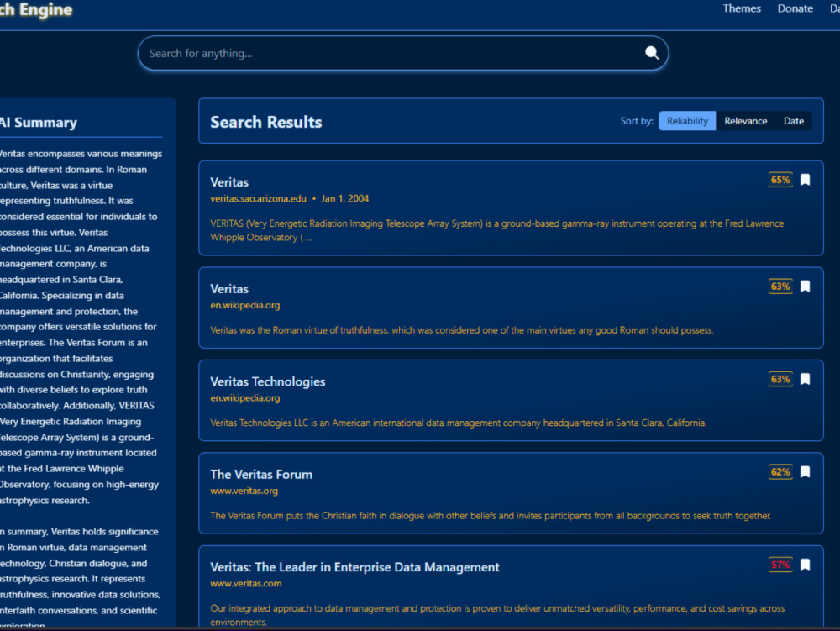Click the Jan 1, 2004 date text
The width and height of the screenshot is (840, 631).
(x=344, y=198)
